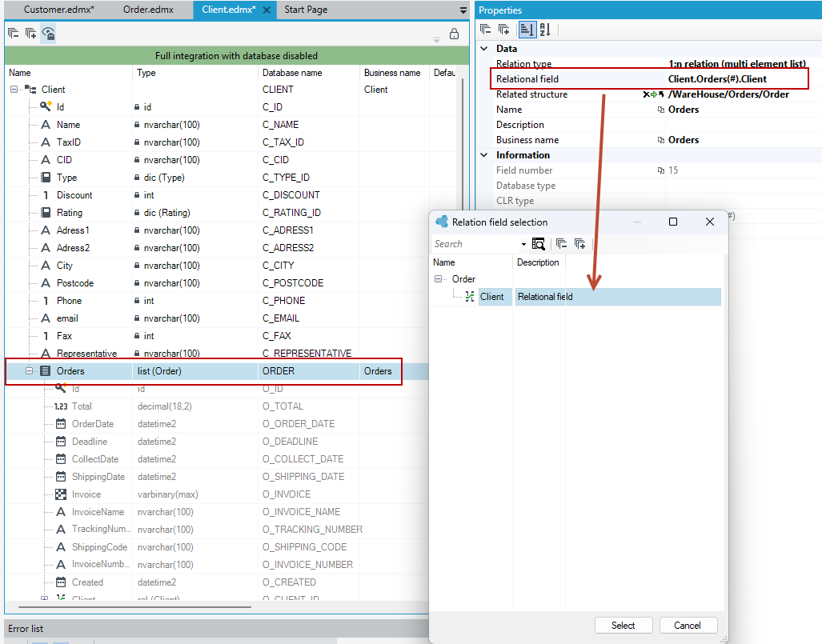The image size is (822, 644).
Task: Switch to the Customer.edmx tab
Action: tap(59, 10)
